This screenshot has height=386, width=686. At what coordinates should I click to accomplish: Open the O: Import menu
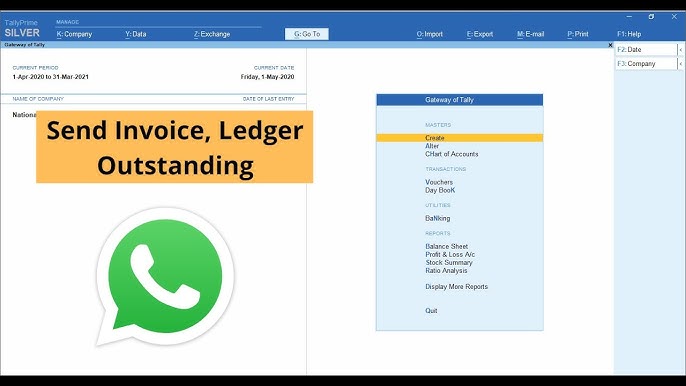pos(429,34)
